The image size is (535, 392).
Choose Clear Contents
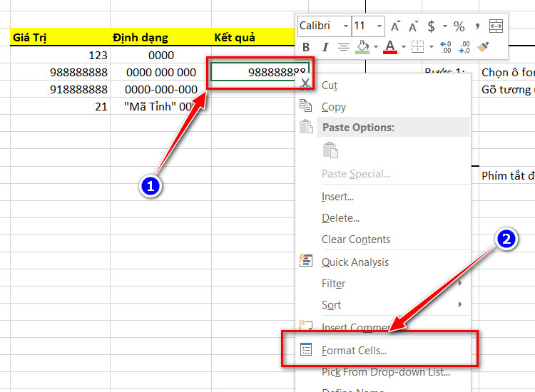tap(384, 239)
